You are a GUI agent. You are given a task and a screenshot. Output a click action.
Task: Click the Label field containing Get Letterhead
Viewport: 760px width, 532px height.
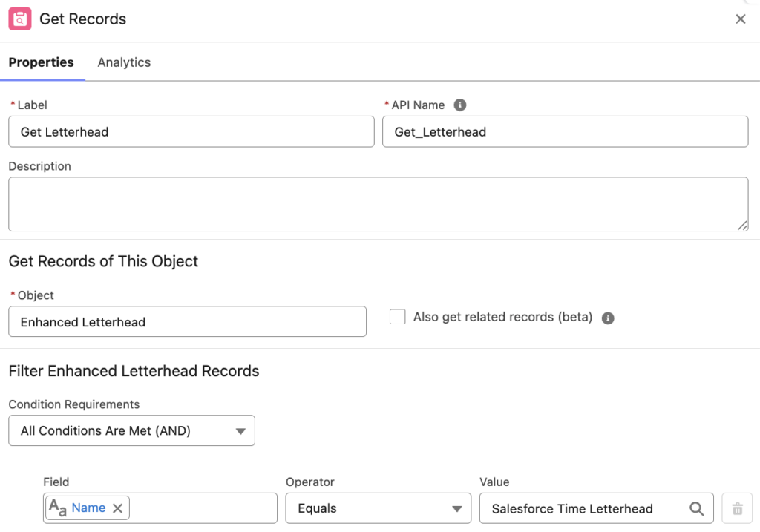point(191,132)
